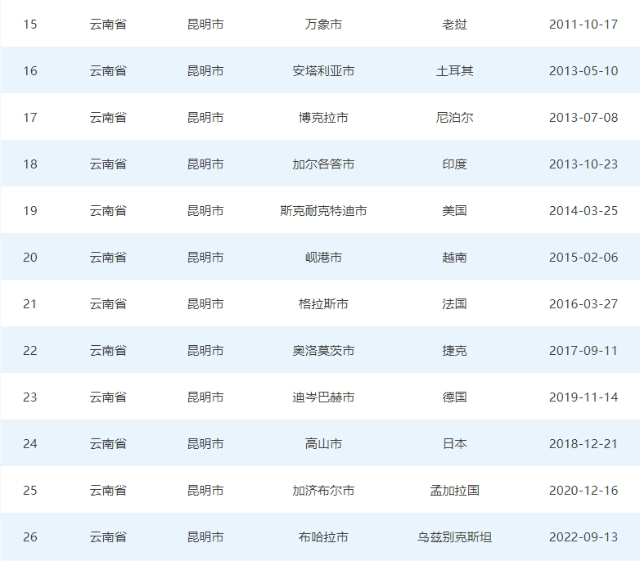The width and height of the screenshot is (640, 561).
Task: Click the 博克拉市 entry
Action: (x=323, y=118)
